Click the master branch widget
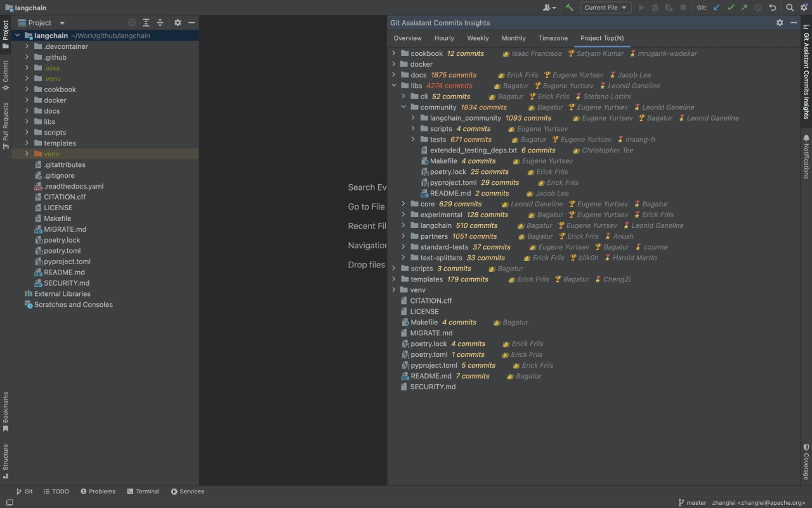Viewport: 812px width, 508px height. (691, 502)
